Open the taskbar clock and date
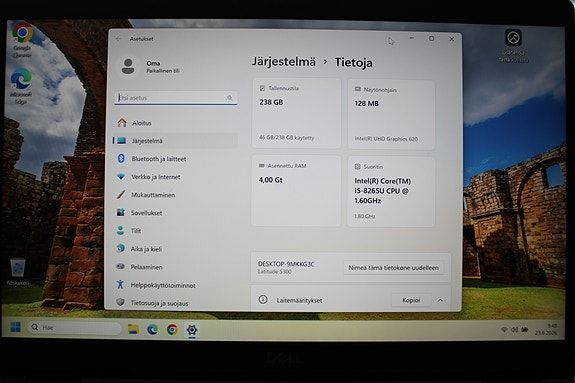Image resolution: width=575 pixels, height=383 pixels. (x=546, y=329)
